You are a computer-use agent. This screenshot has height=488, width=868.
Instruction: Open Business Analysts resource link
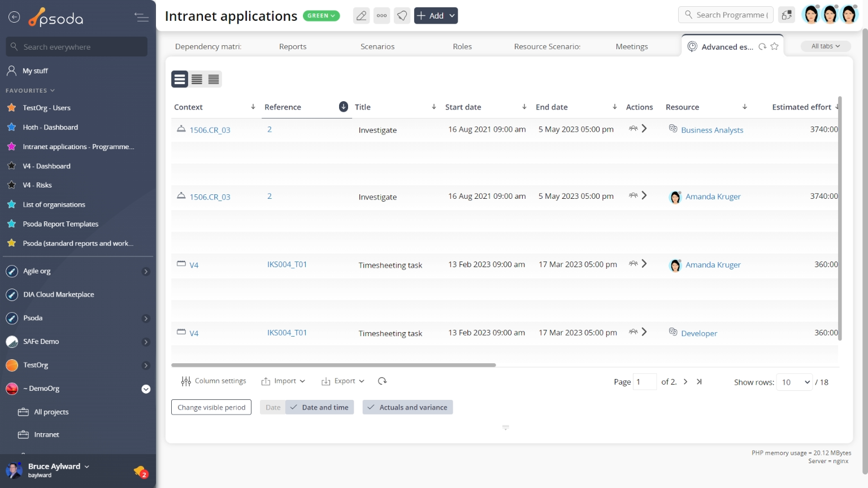click(712, 130)
